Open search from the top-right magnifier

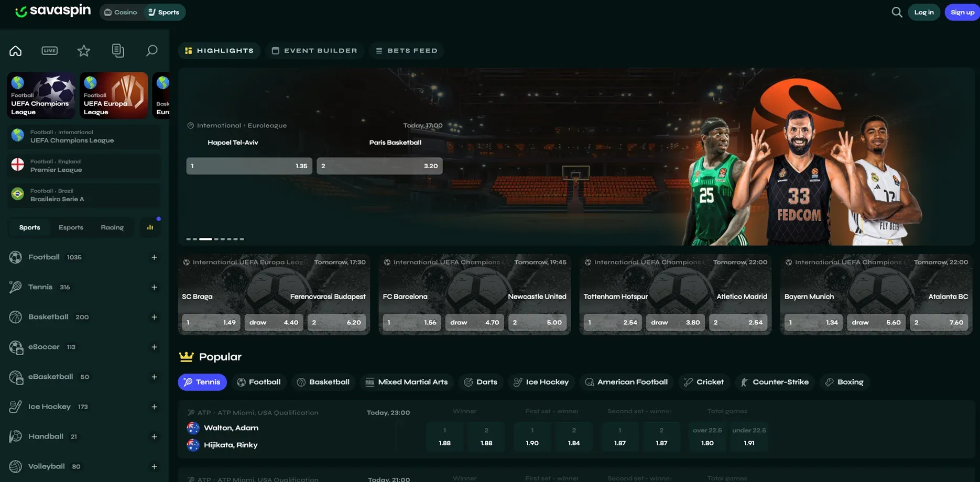tap(897, 12)
